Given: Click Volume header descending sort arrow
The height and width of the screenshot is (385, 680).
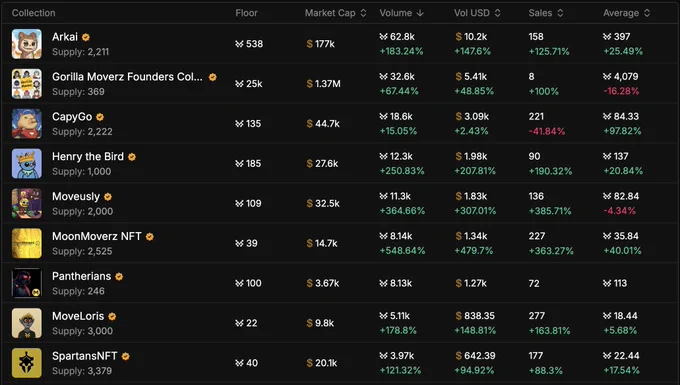Looking at the screenshot, I should pyautogui.click(x=420, y=13).
